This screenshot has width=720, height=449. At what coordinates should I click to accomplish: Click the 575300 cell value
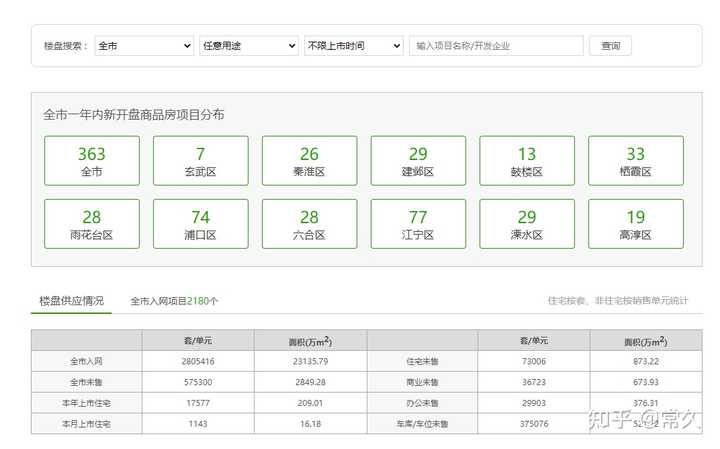click(x=198, y=382)
